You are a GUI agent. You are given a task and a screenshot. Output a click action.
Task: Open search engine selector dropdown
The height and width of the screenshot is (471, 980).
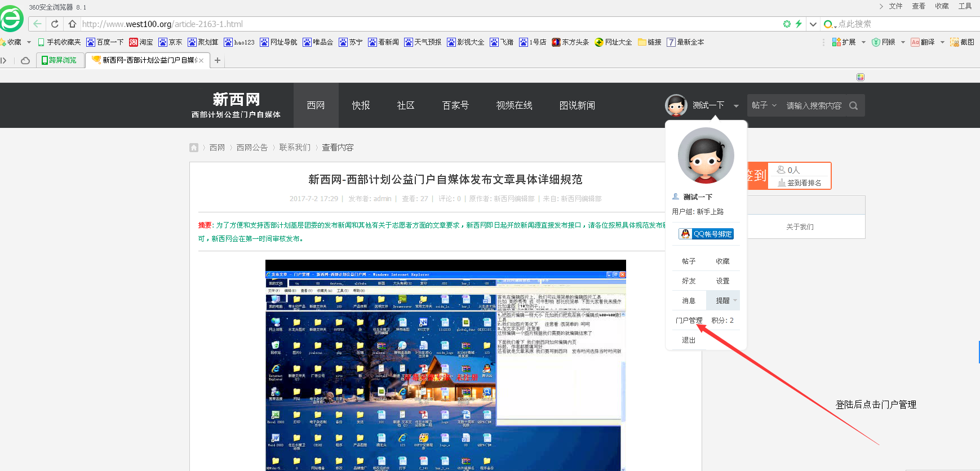point(830,24)
